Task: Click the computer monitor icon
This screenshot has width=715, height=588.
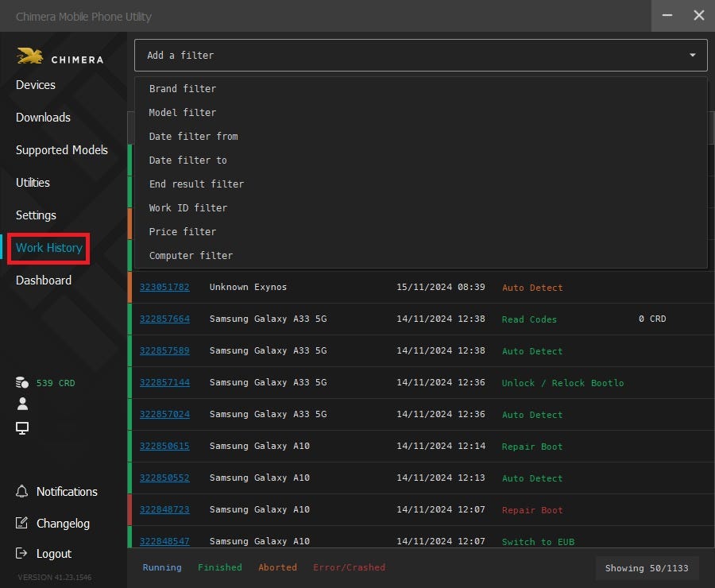Action: [x=22, y=427]
